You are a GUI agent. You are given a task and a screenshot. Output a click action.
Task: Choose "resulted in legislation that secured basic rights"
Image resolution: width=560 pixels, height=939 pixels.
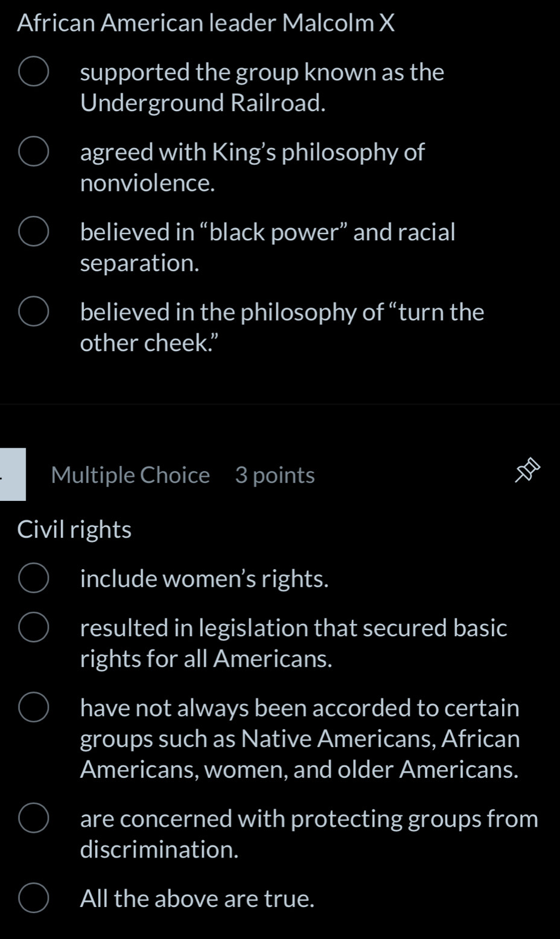34,628
